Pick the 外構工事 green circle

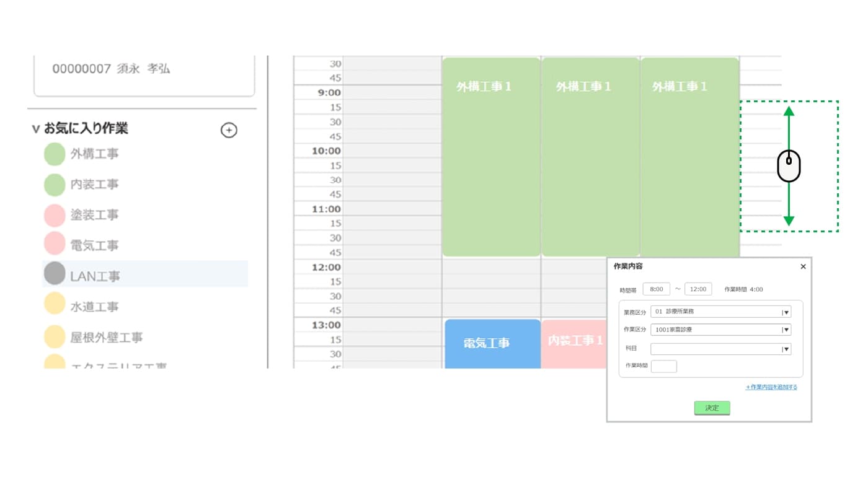(x=55, y=154)
